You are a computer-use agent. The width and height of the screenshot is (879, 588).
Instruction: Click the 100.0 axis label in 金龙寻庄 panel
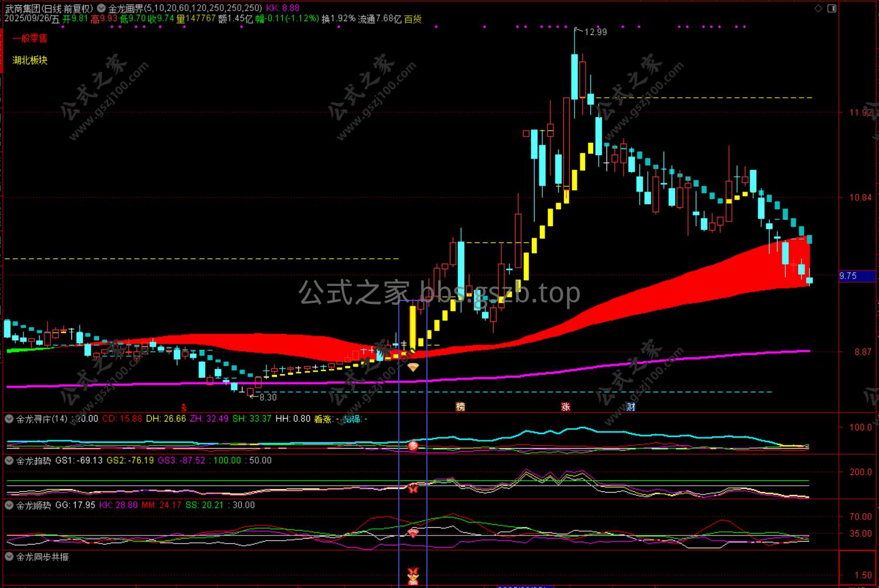pyautogui.click(x=861, y=428)
